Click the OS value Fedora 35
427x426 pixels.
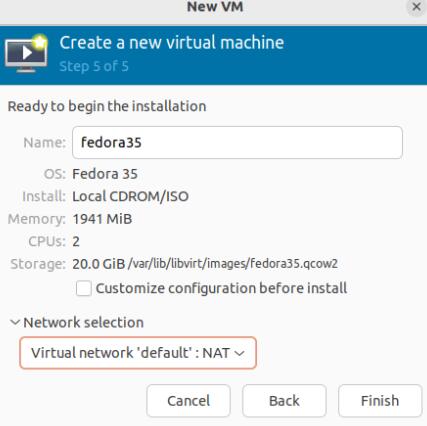[105, 174]
